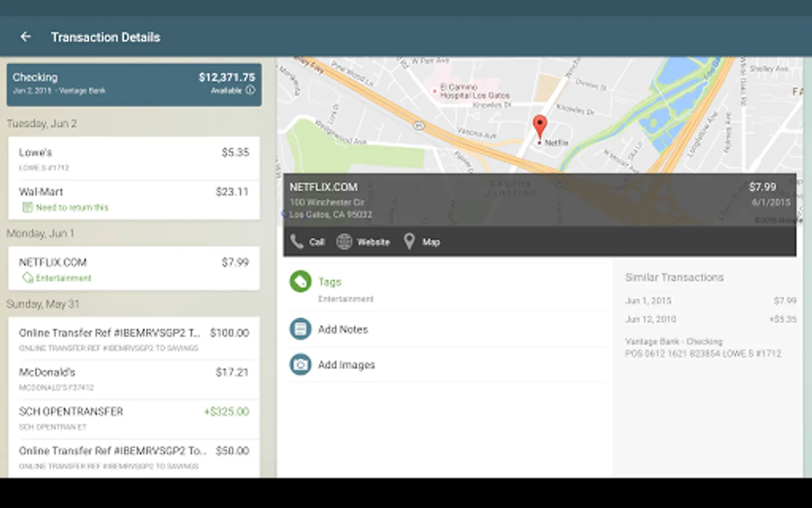Select Add Images
This screenshot has width=812, height=508.
(x=448, y=365)
